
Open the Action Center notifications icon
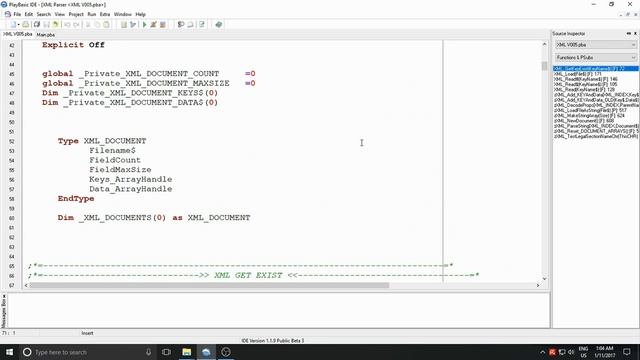[627, 352]
